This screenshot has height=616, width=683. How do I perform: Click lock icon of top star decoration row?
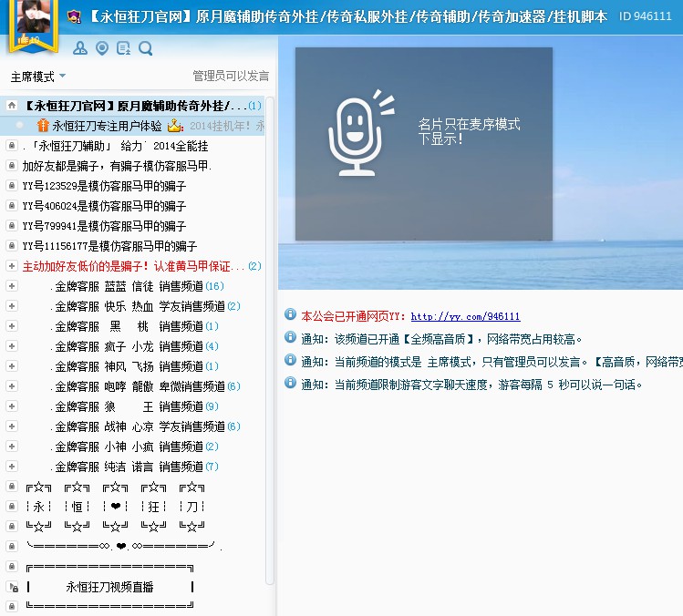(12, 486)
